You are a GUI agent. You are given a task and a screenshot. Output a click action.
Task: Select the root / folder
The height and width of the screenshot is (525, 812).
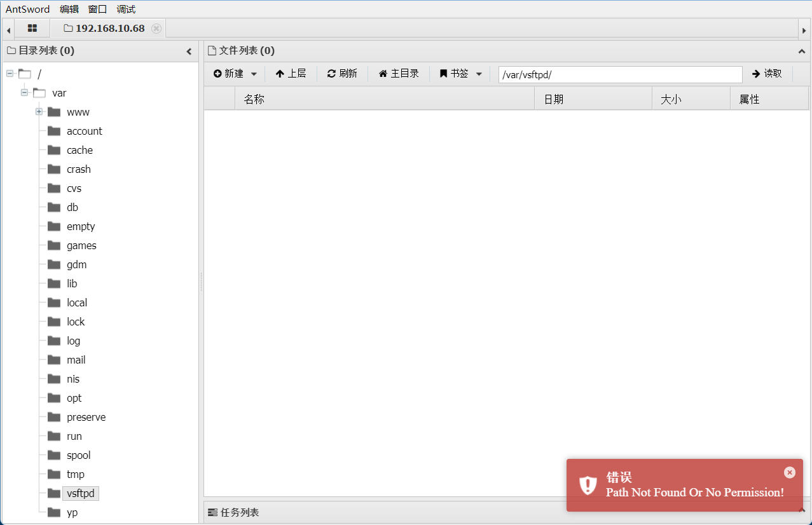coord(39,74)
